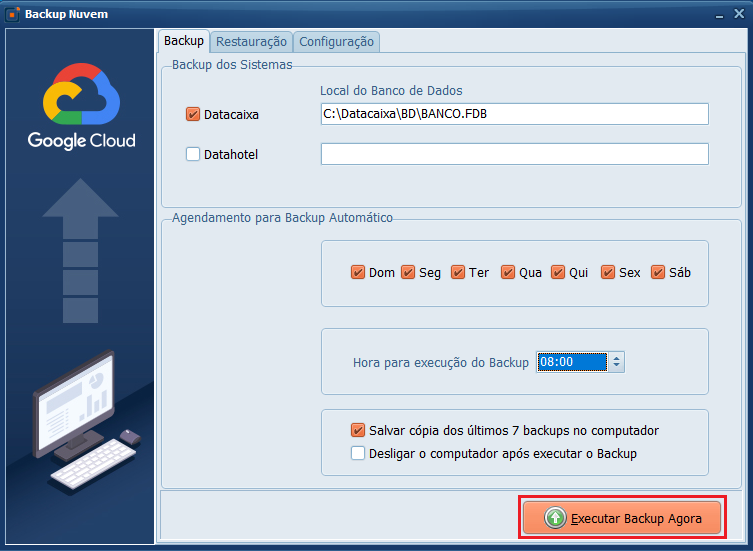Toggle the Ter day checkbox
This screenshot has height=551, width=753.
458,272
